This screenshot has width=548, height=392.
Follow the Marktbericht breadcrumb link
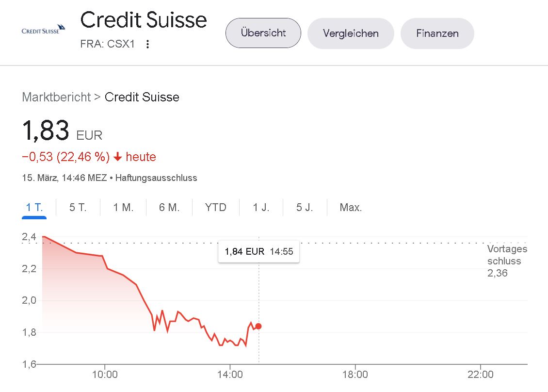point(56,97)
